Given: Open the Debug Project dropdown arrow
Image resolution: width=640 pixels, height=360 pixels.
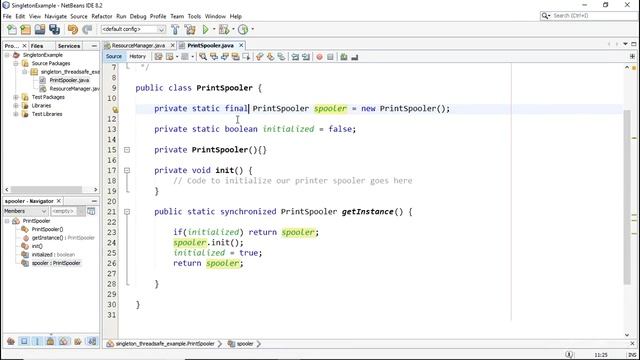Looking at the screenshot, I should click(233, 29).
